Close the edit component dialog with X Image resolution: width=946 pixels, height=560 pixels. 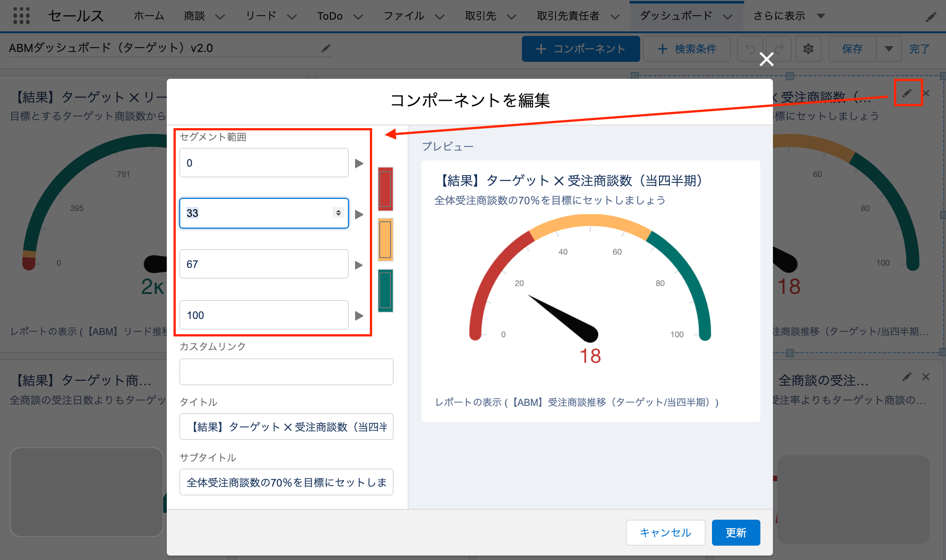(766, 59)
